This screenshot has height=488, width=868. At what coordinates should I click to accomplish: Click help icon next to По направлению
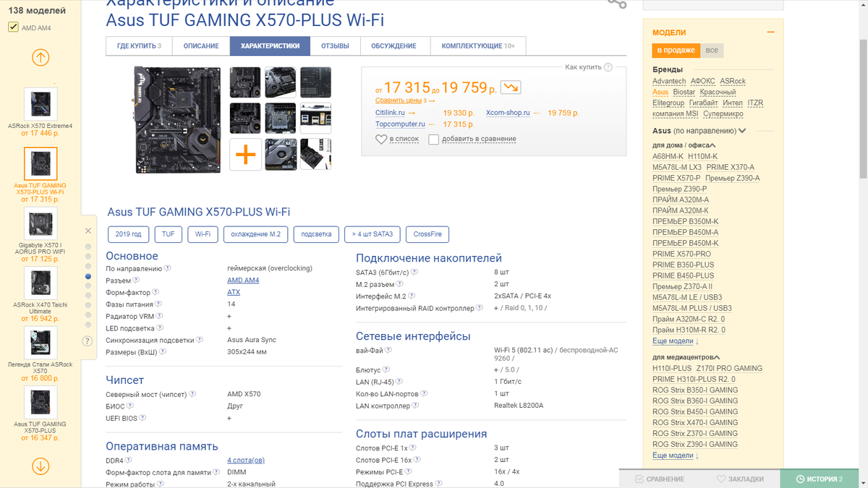pyautogui.click(x=168, y=268)
